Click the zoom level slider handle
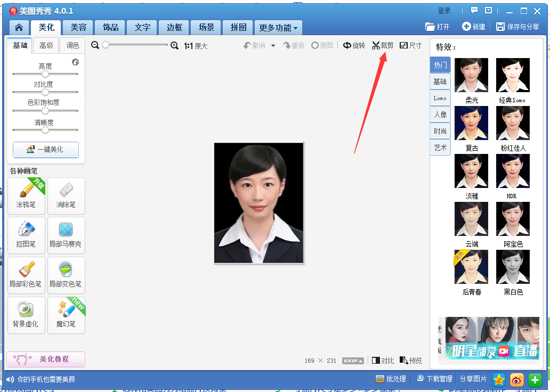This screenshot has width=550, height=392. (105, 45)
